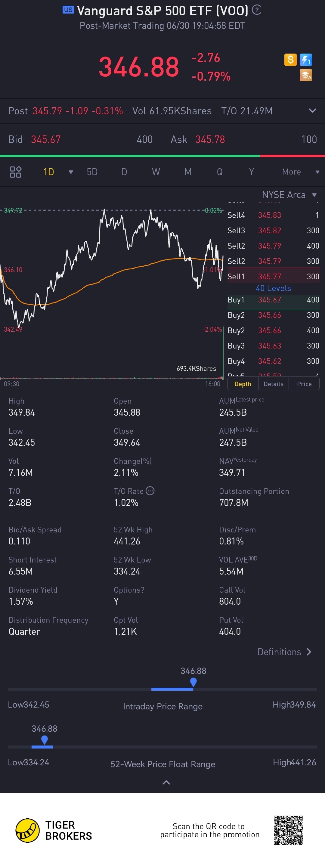Screen dimensions: 325x868
Task: Tap the US market badge
Action: click(x=68, y=10)
